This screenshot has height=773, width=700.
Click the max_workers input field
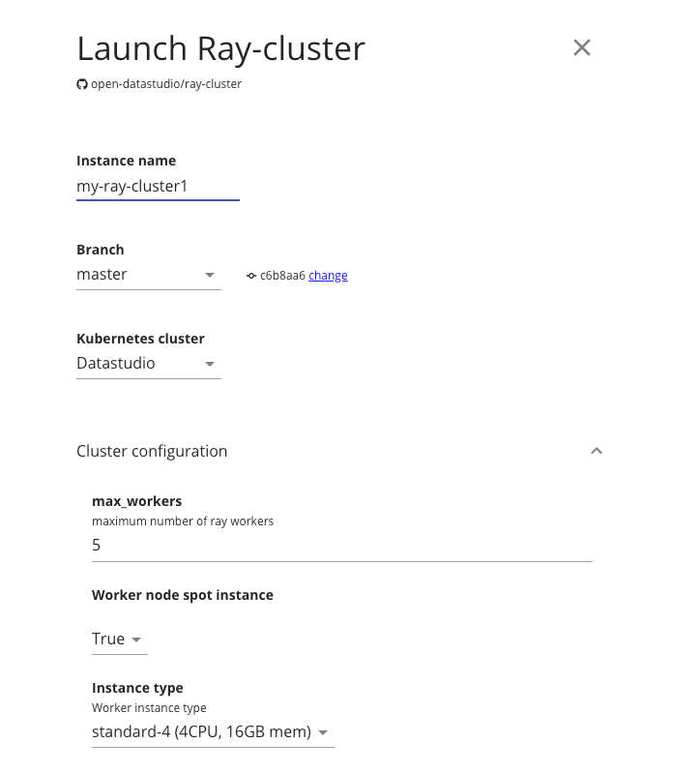click(x=342, y=546)
